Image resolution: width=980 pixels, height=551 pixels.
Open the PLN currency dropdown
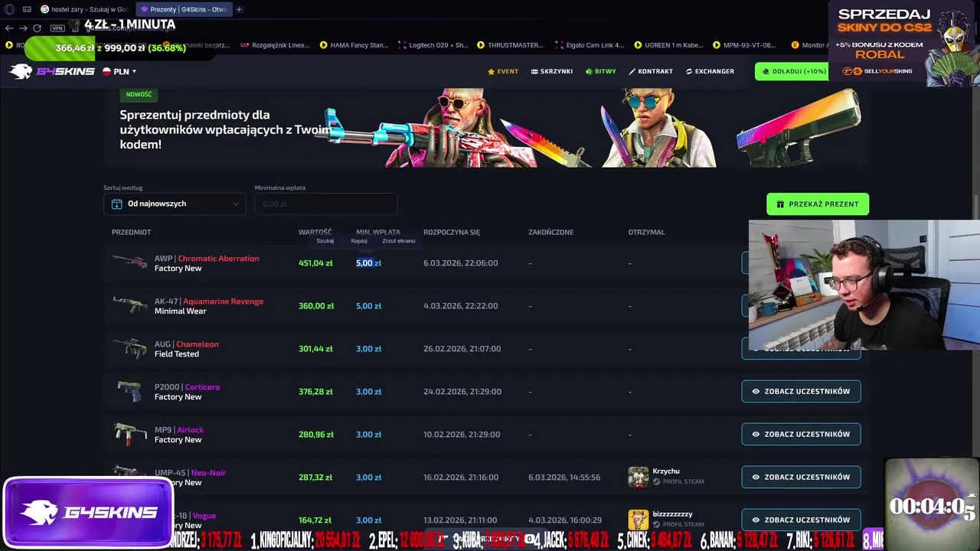coord(119,71)
